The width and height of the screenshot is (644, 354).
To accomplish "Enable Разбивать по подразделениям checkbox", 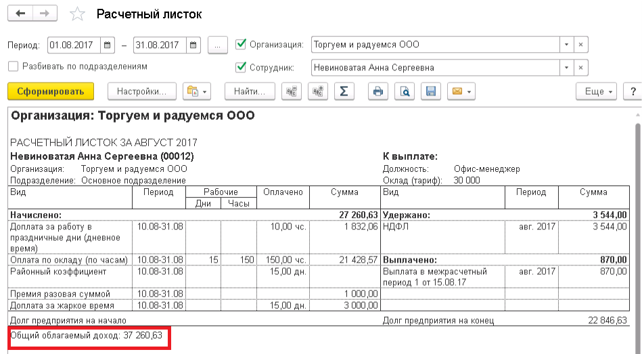I will point(13,66).
